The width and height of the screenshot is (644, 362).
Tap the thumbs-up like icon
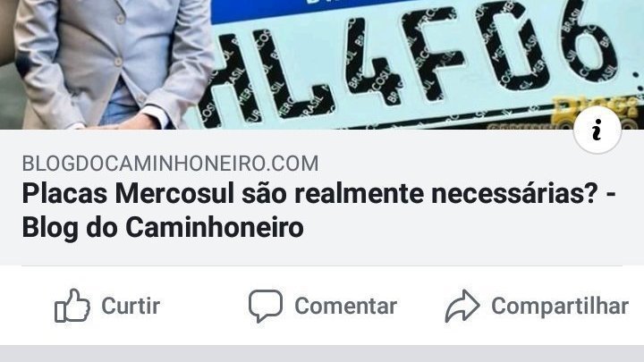[x=72, y=306]
